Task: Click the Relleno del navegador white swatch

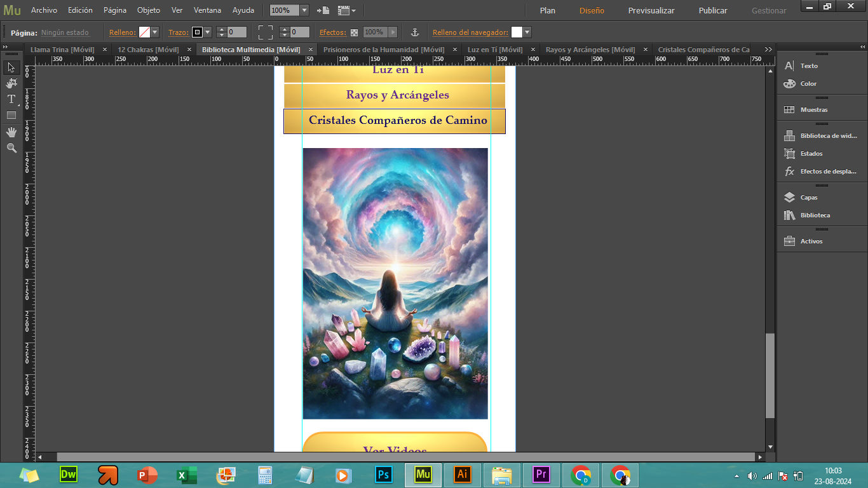Action: click(517, 32)
